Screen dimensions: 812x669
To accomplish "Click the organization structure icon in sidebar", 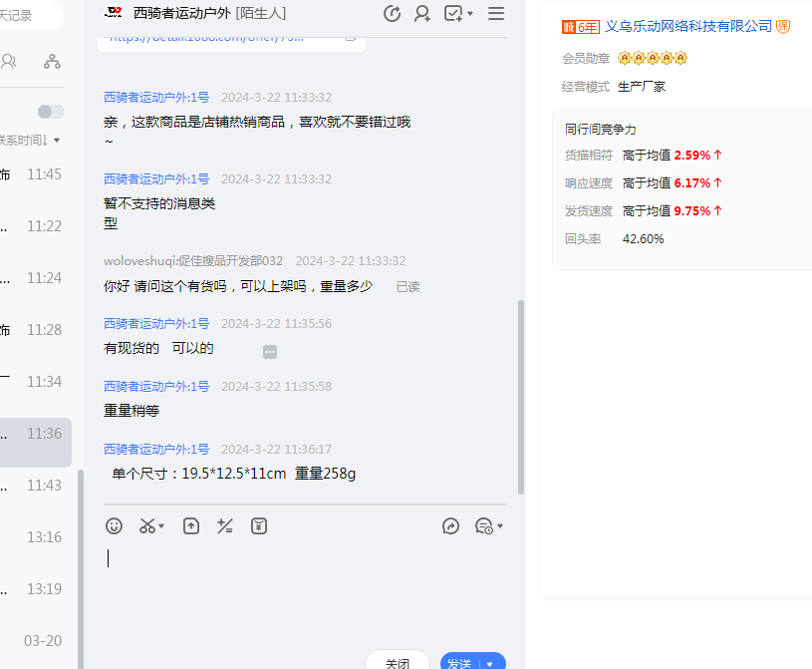I will click(x=52, y=62).
